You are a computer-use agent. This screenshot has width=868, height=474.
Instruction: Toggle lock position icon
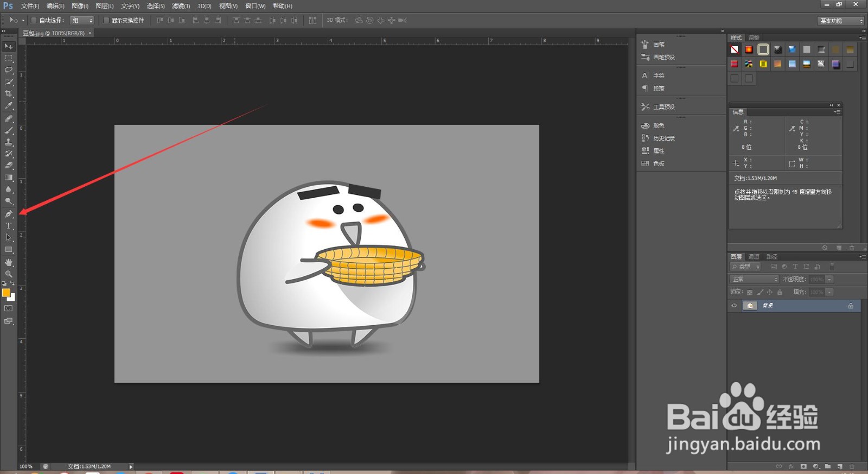point(769,292)
